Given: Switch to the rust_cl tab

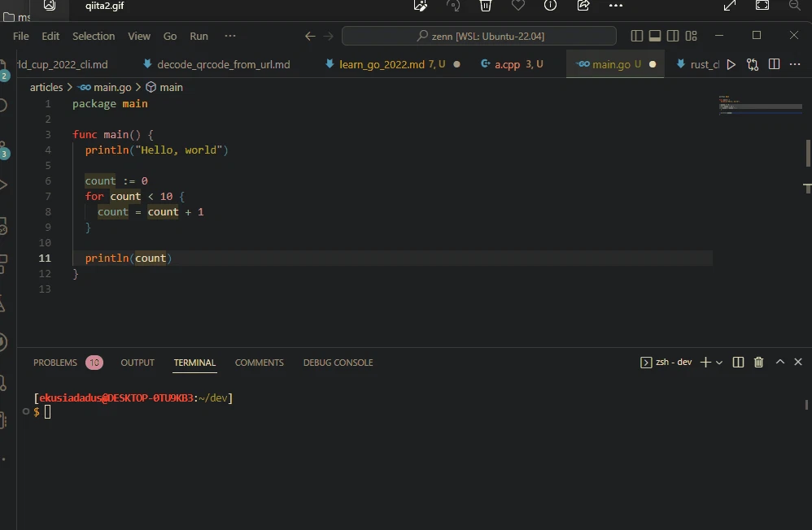Looking at the screenshot, I should pyautogui.click(x=697, y=65).
